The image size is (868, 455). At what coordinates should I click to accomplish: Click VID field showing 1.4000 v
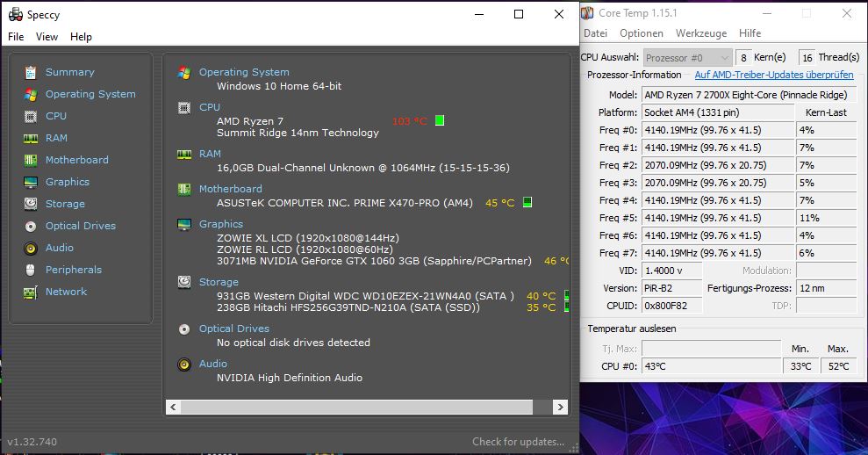671,271
